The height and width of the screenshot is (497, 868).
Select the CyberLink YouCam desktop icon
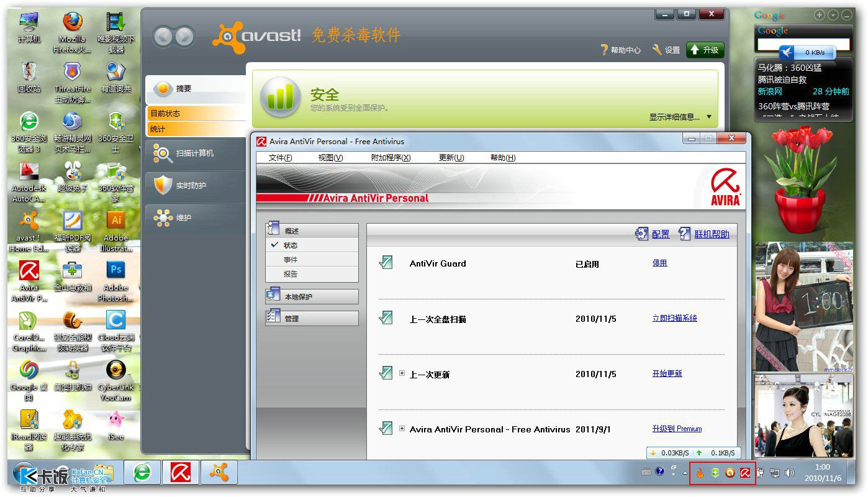115,380
